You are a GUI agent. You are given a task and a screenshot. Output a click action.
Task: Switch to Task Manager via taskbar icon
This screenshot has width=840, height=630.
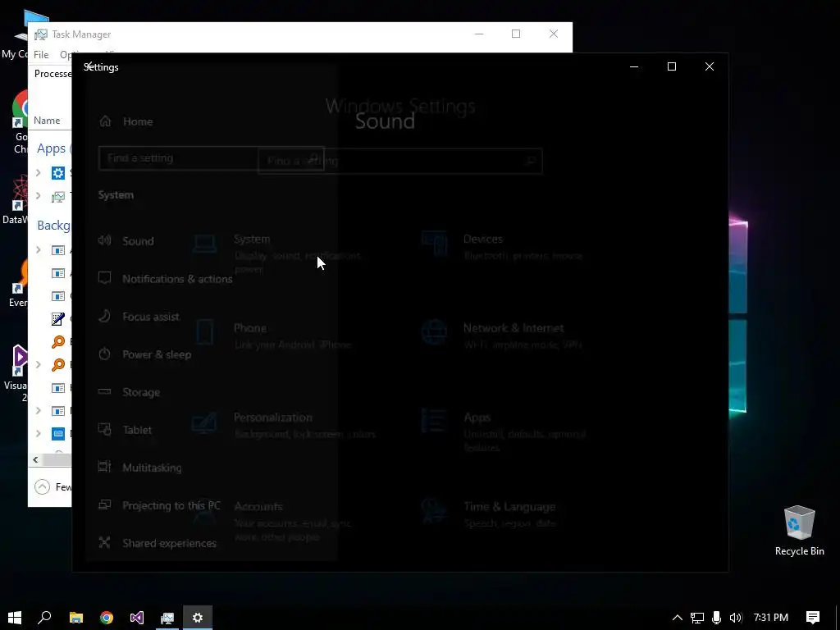[x=167, y=618]
